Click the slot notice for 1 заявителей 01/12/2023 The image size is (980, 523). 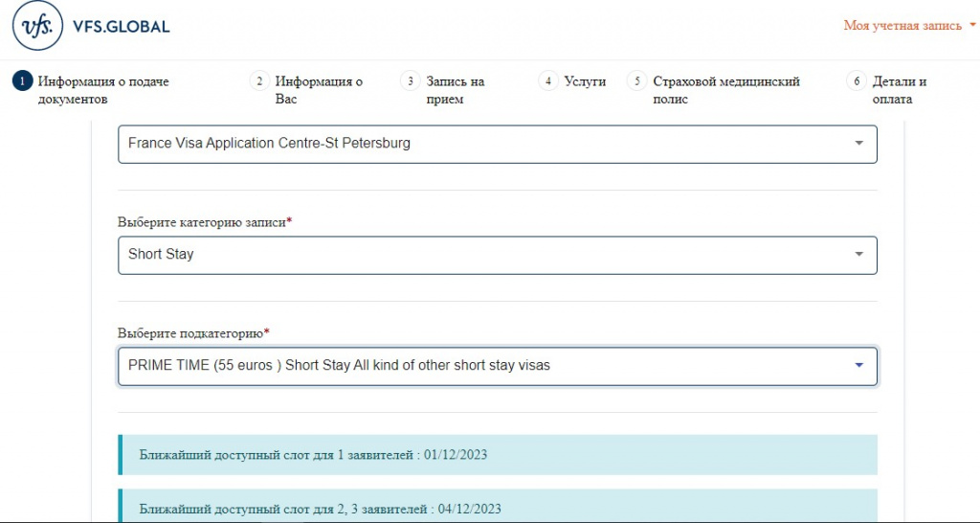(498, 455)
